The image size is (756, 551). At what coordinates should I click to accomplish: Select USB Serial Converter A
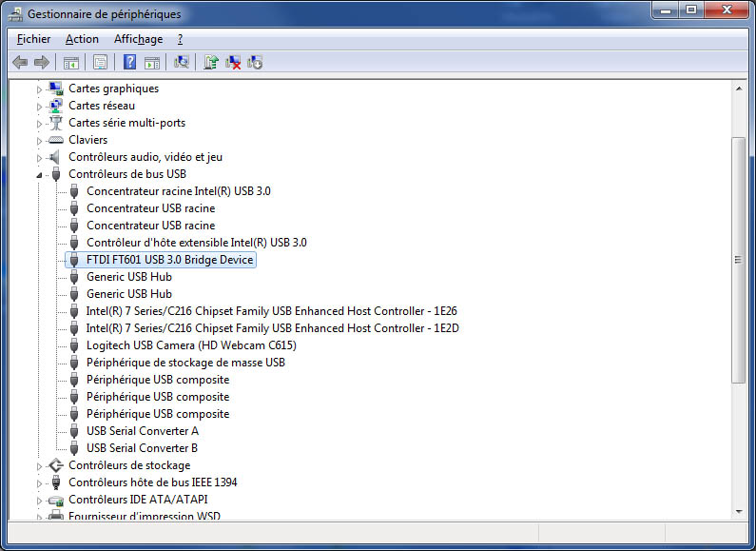click(x=143, y=431)
